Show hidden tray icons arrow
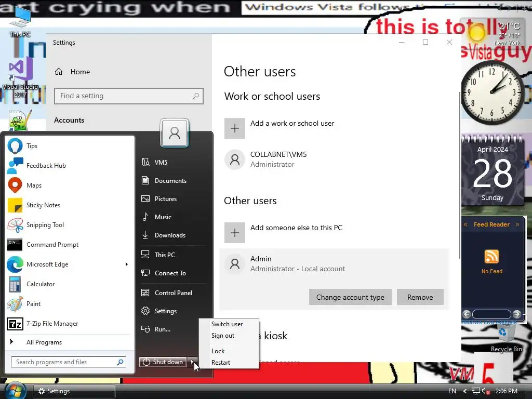532x399 pixels. click(465, 391)
